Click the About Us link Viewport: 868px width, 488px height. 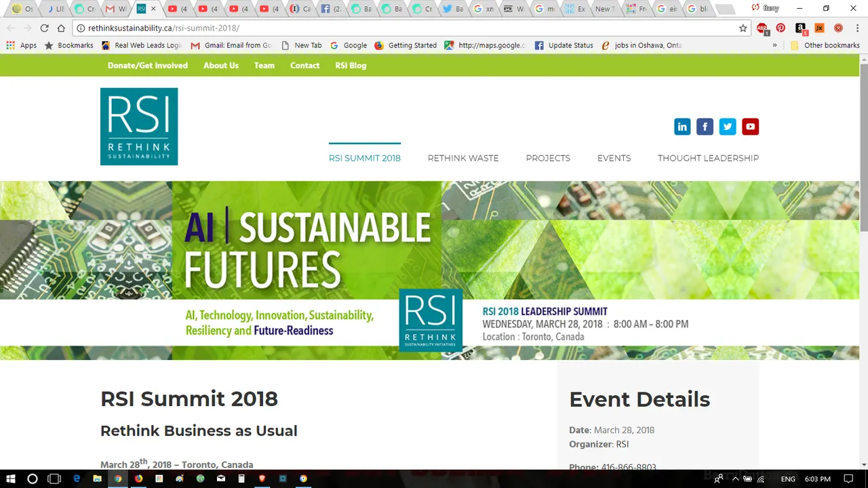point(221,65)
